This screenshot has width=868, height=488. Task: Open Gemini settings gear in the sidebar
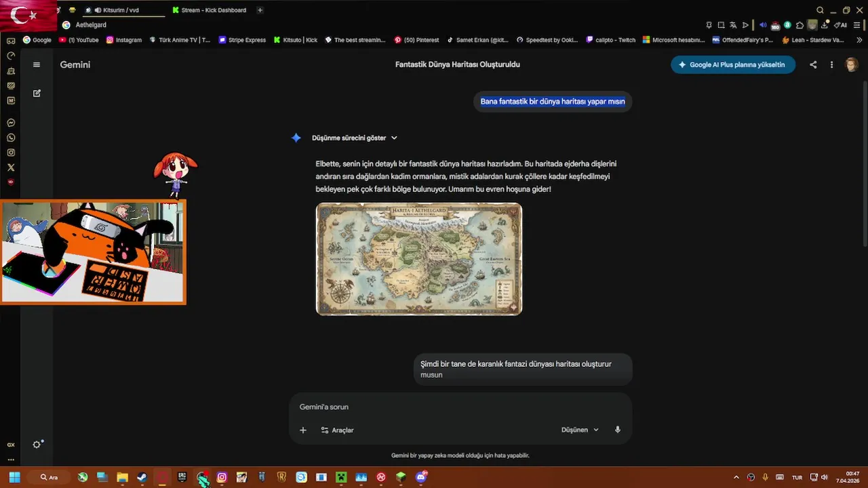[37, 445]
